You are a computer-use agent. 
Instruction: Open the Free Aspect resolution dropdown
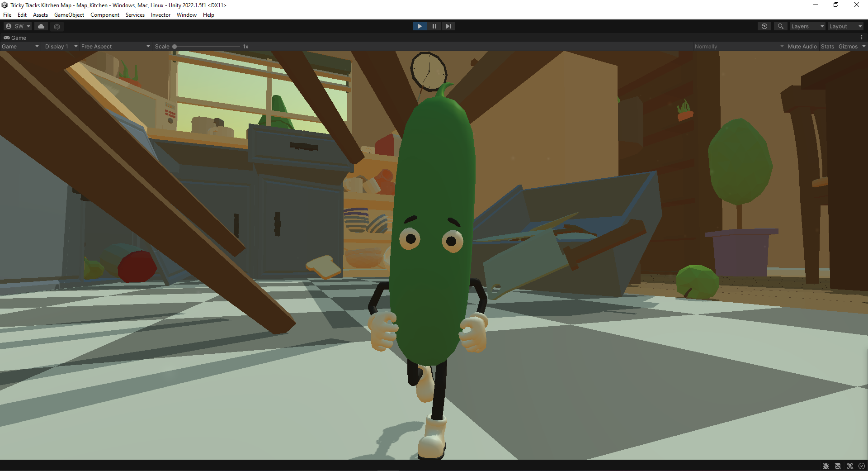[x=115, y=47]
